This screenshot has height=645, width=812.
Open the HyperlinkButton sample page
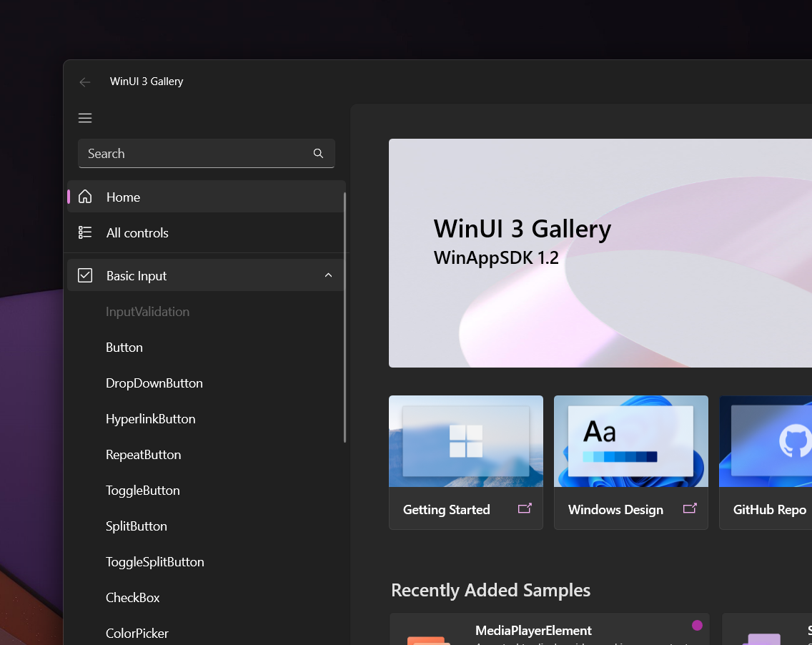(x=151, y=419)
